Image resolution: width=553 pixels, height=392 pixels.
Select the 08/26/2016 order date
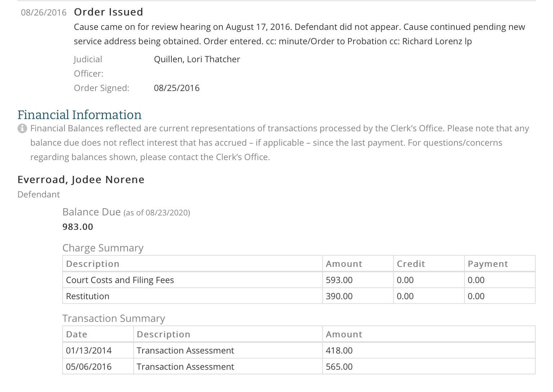44,13
